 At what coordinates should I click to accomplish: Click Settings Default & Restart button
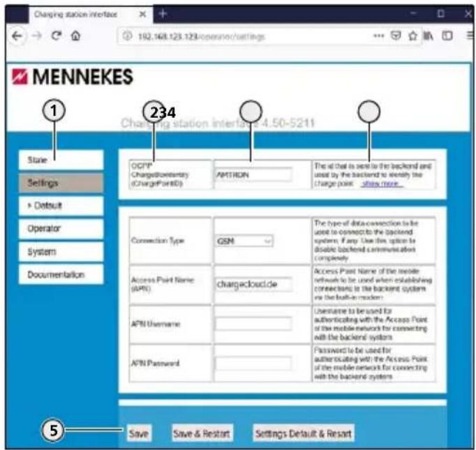click(x=304, y=433)
